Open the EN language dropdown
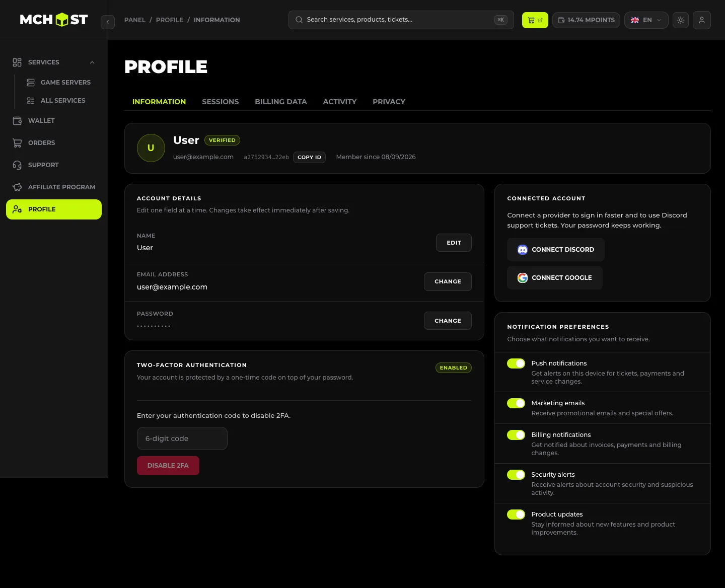The height and width of the screenshot is (588, 725). tap(646, 20)
